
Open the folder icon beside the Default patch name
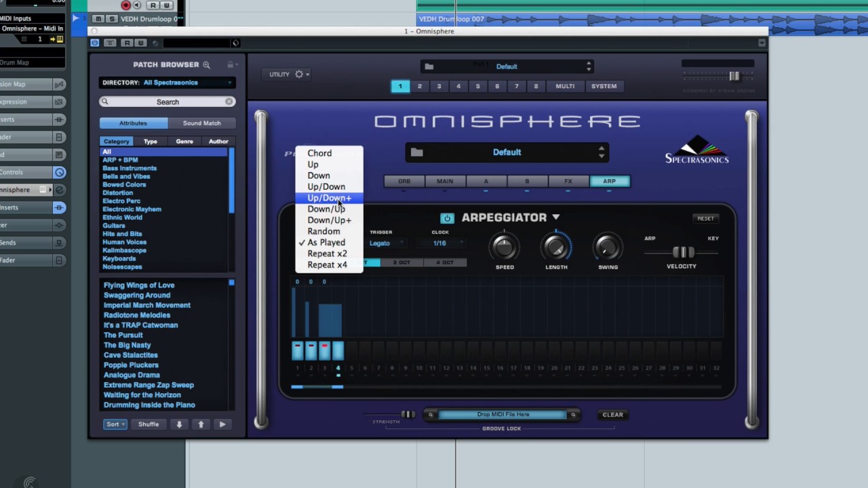tap(416, 152)
